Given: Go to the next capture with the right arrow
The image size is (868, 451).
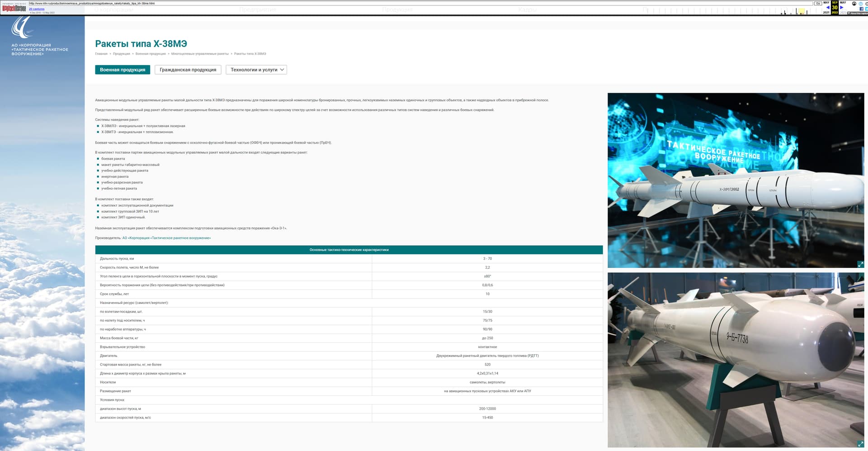Looking at the screenshot, I should click(842, 8).
